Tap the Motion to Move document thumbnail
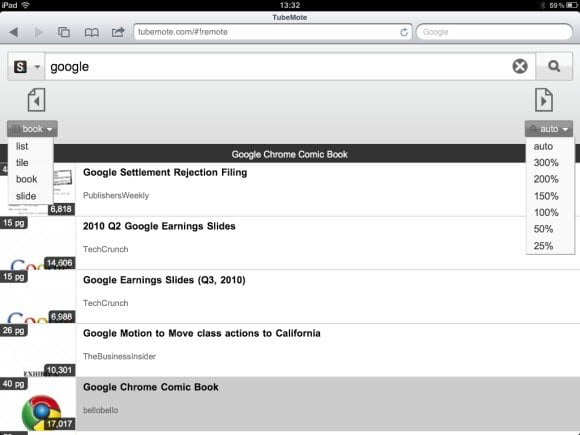This screenshot has width=580, height=435. pyautogui.click(x=38, y=350)
